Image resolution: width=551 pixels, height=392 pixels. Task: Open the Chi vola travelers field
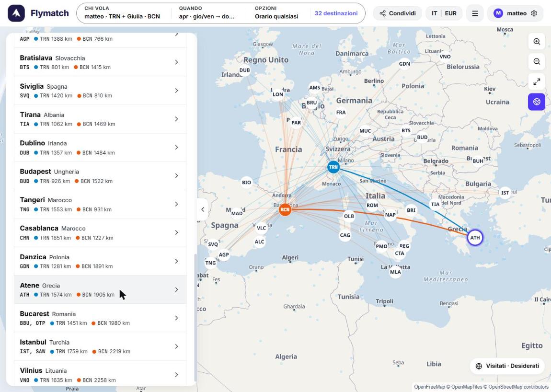[122, 13]
